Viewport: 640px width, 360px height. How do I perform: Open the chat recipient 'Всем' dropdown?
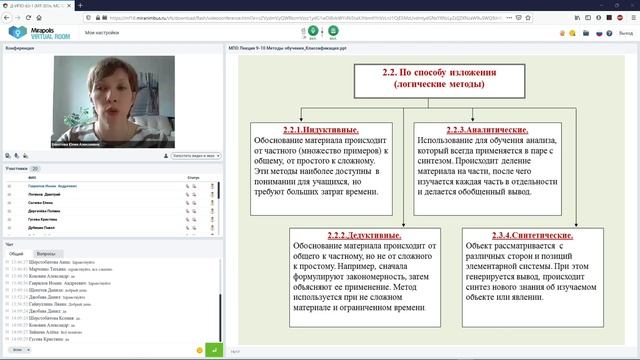[20, 350]
